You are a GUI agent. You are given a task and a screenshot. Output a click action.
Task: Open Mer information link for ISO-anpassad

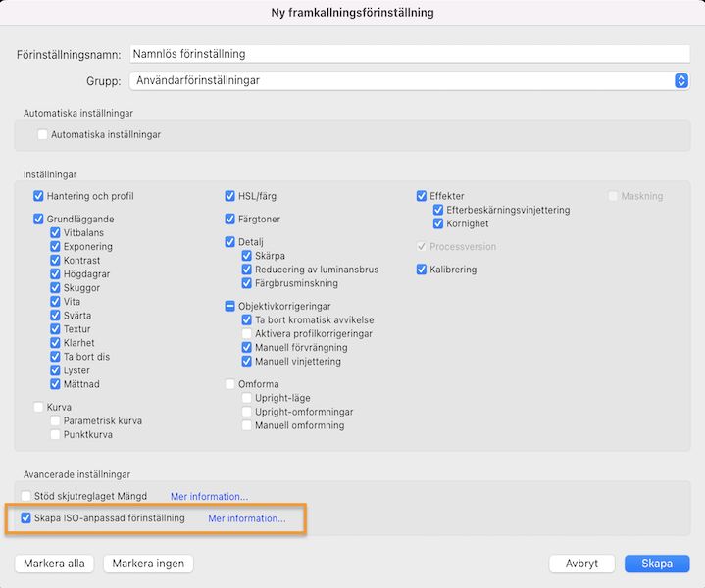[246, 518]
